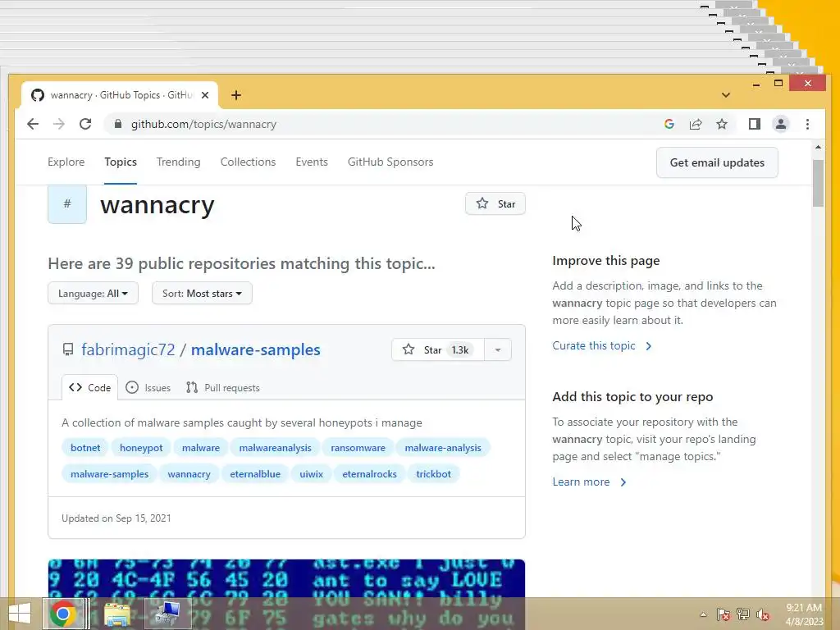Screen dimensions: 840x630
Task: Open the Chrome profile avatar
Action: 781,125
